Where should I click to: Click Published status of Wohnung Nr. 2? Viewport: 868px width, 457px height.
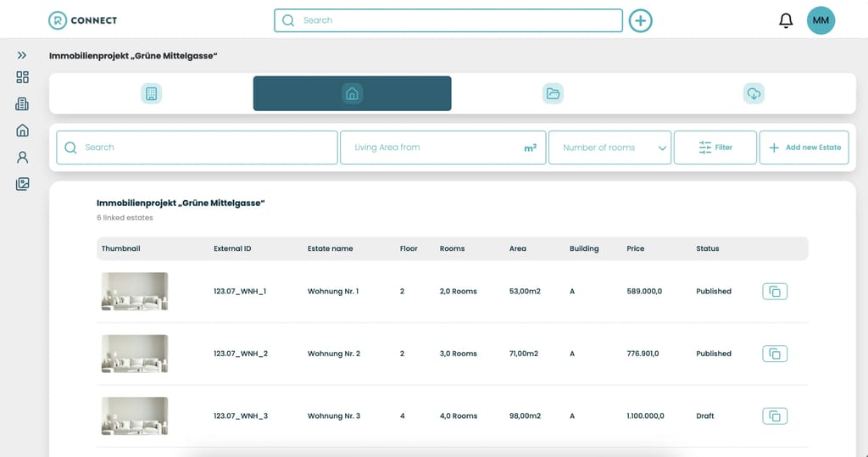[714, 354]
